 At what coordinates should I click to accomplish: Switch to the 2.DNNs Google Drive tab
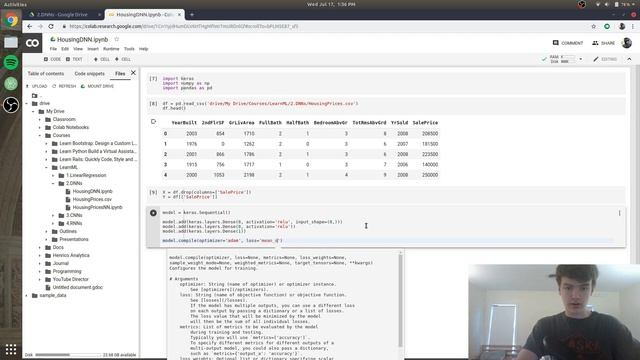(62, 14)
